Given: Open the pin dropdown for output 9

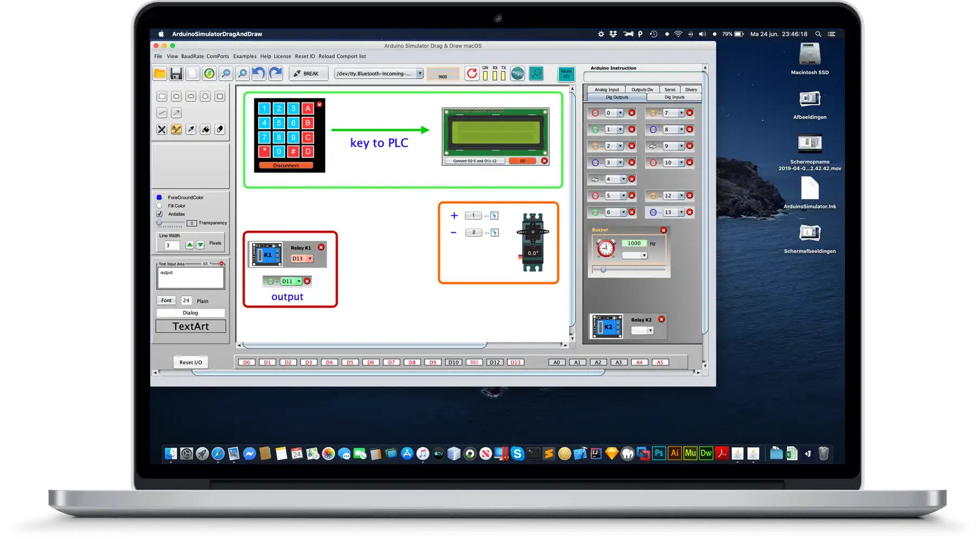Looking at the screenshot, I should (674, 146).
